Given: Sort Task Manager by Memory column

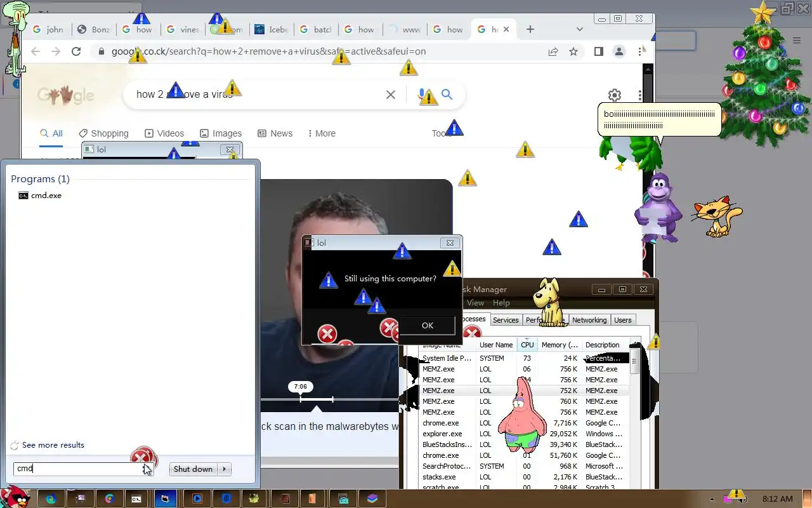Looking at the screenshot, I should coord(559,345).
